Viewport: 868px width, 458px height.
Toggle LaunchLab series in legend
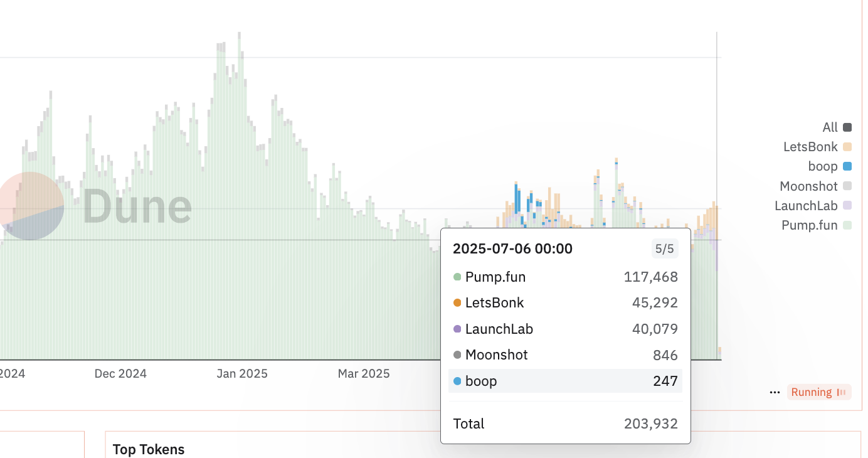point(813,206)
